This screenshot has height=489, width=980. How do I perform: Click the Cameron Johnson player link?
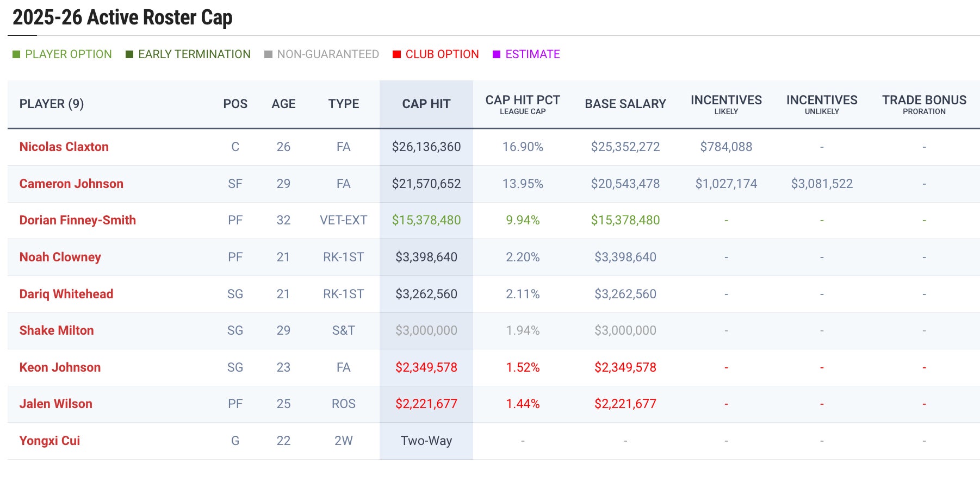point(71,184)
